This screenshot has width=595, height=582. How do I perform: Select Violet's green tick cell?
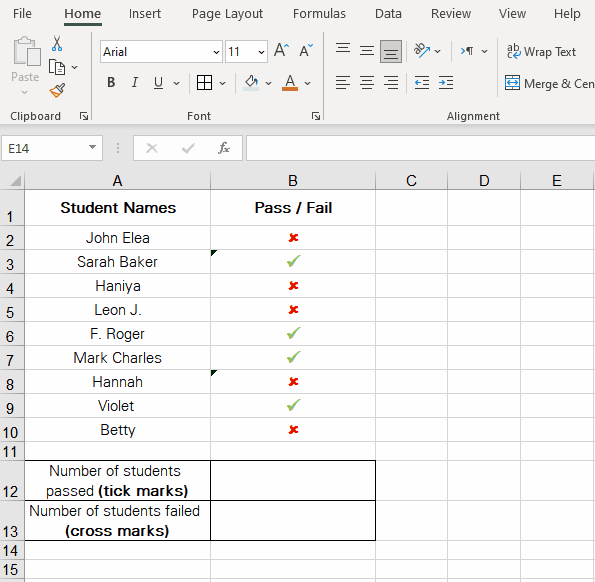(293, 406)
